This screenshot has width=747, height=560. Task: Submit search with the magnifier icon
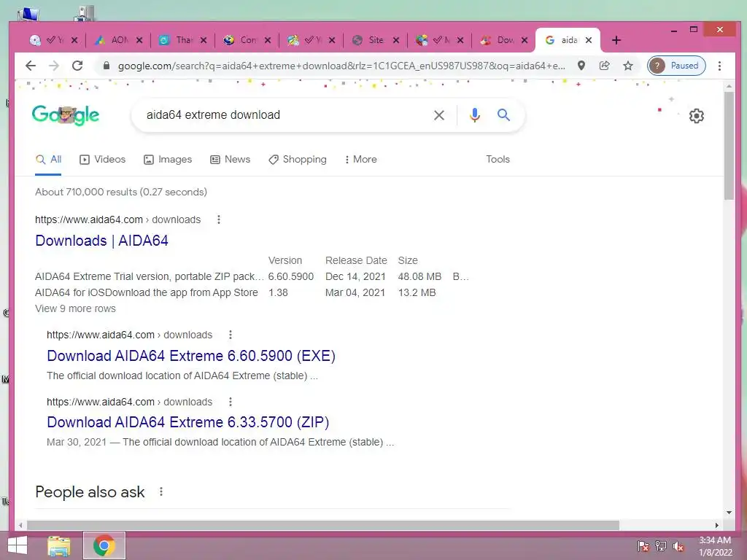(x=503, y=114)
